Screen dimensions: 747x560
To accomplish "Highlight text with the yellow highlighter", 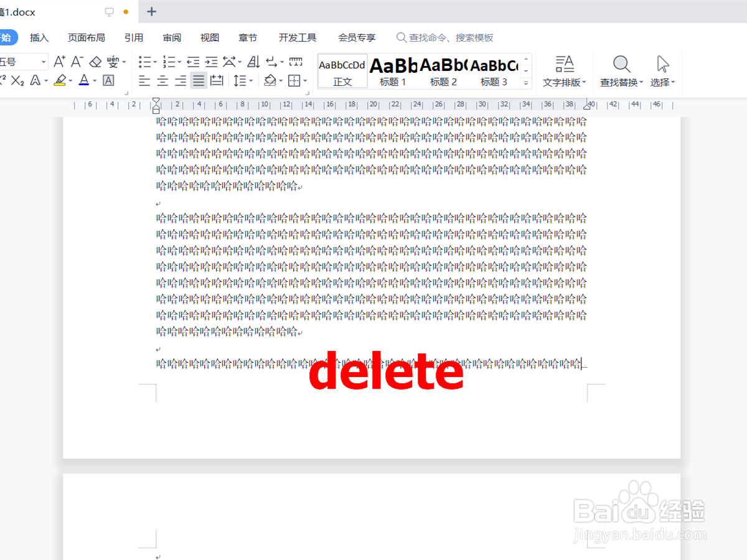I will [x=60, y=80].
